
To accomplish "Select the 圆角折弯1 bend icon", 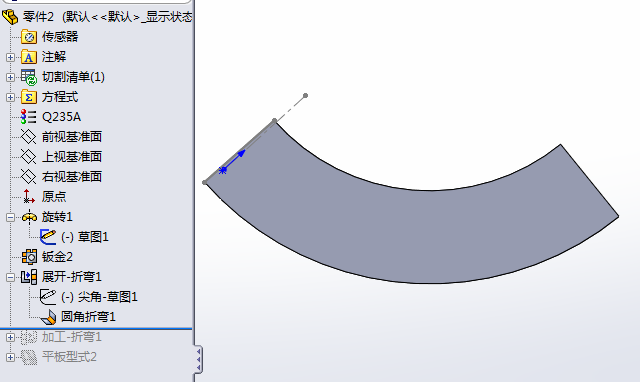I will coord(48,317).
